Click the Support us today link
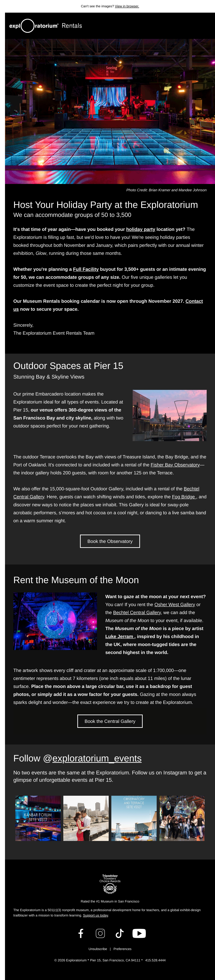215x980 pixels. [x=96, y=915]
